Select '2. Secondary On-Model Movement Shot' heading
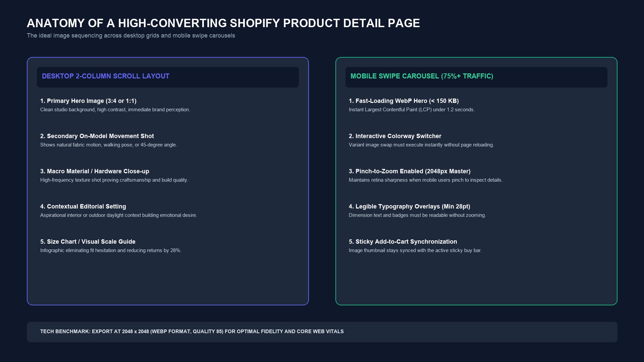The height and width of the screenshot is (362, 644). pos(97,136)
